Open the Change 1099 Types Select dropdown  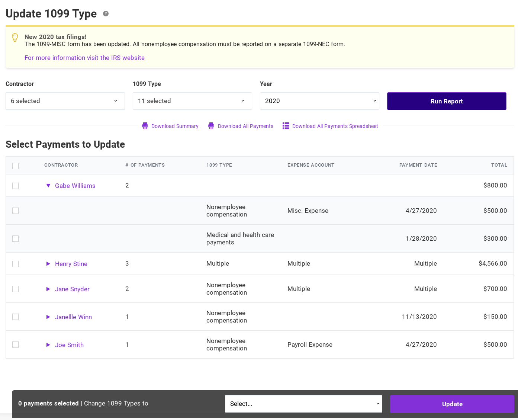click(x=303, y=404)
